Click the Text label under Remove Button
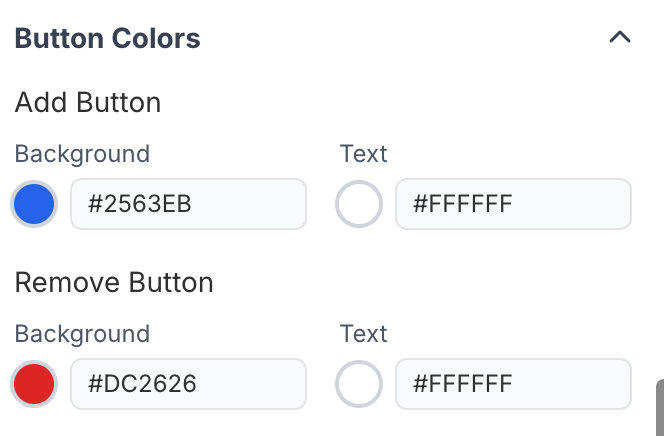 coord(363,333)
